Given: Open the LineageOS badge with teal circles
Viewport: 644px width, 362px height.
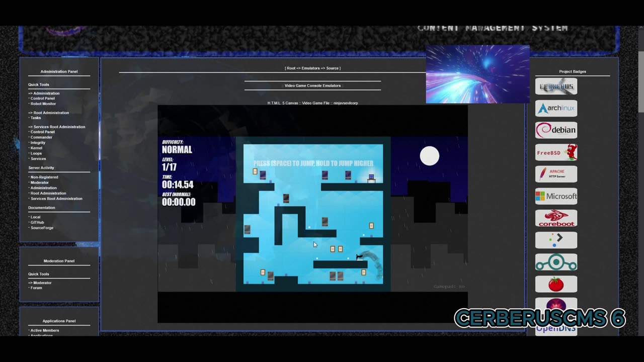Looking at the screenshot, I should tap(556, 262).
